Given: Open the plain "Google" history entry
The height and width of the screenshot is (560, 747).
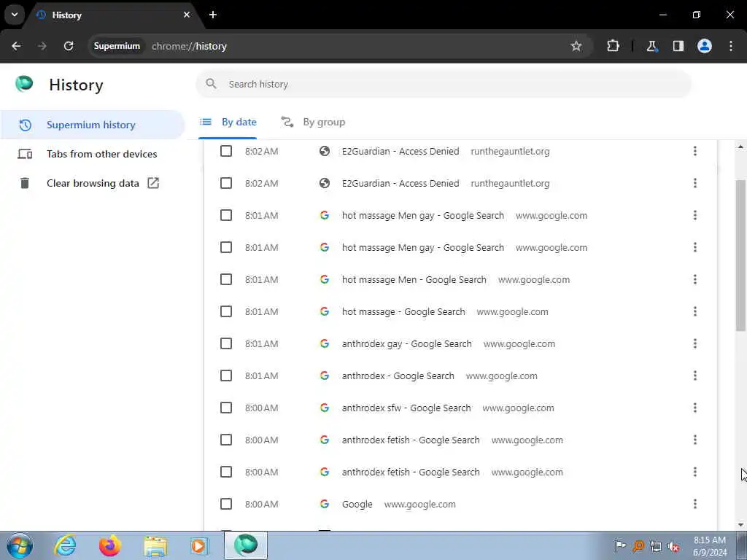Looking at the screenshot, I should point(357,505).
